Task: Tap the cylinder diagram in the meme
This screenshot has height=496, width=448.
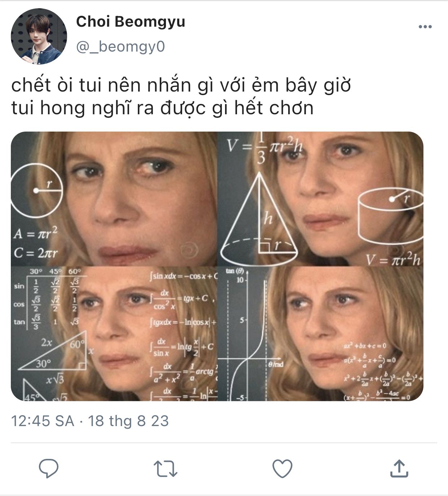Action: [x=390, y=216]
